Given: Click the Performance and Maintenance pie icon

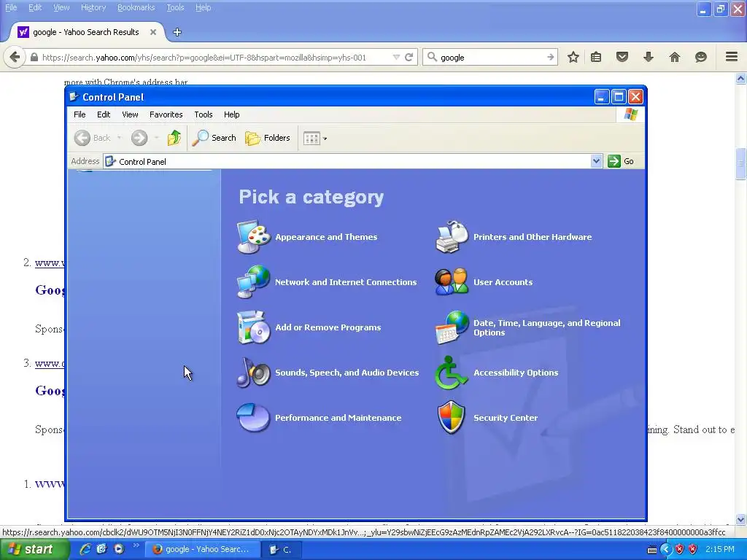Looking at the screenshot, I should coord(253,418).
